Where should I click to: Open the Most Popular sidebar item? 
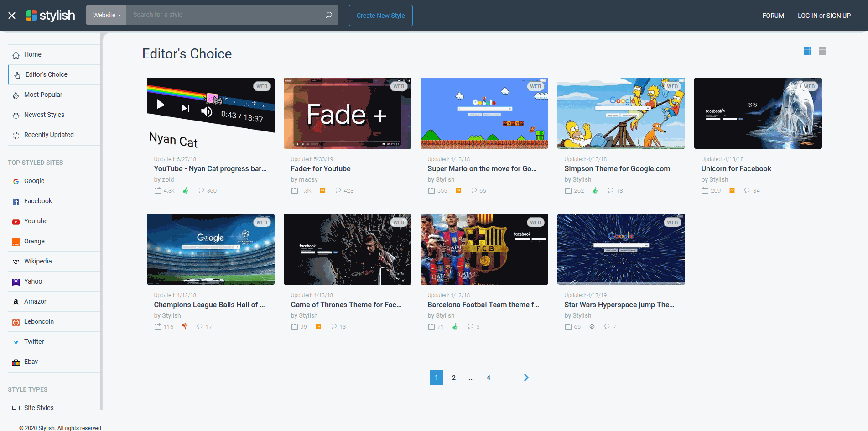(43, 95)
